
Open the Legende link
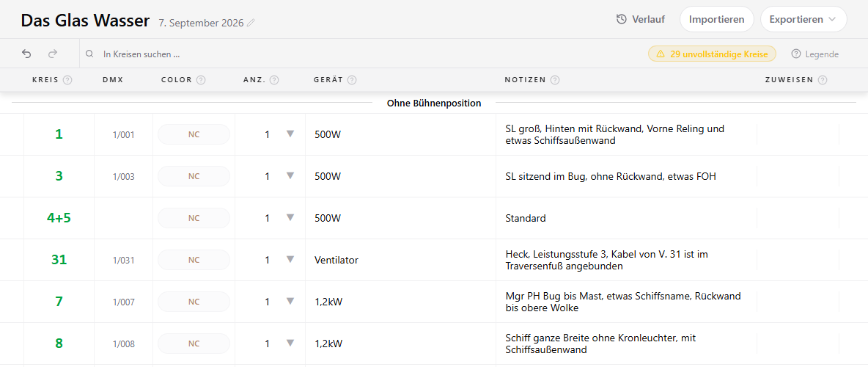tap(815, 54)
